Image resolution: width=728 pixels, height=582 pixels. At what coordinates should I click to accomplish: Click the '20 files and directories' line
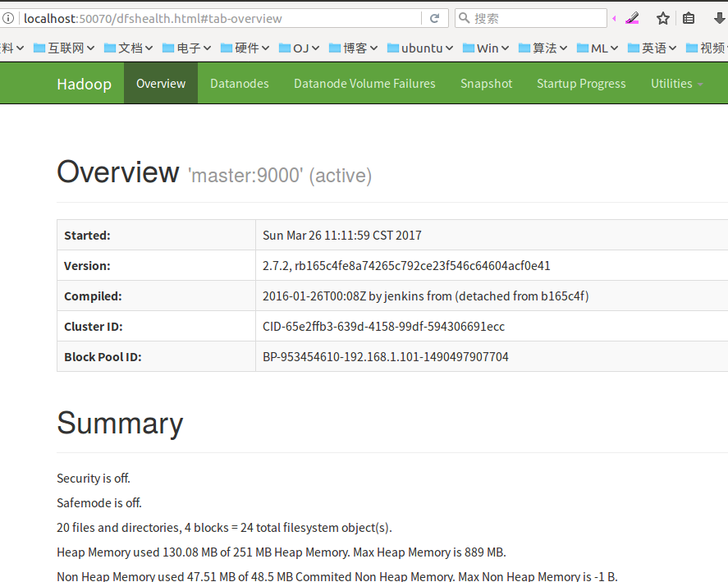[x=224, y=528]
